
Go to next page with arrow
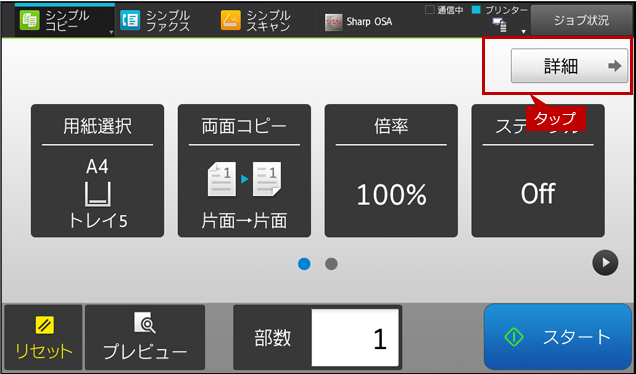coord(605,263)
